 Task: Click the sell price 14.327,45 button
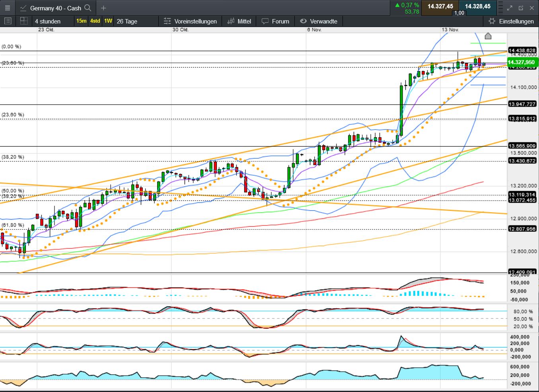pyautogui.click(x=440, y=6)
